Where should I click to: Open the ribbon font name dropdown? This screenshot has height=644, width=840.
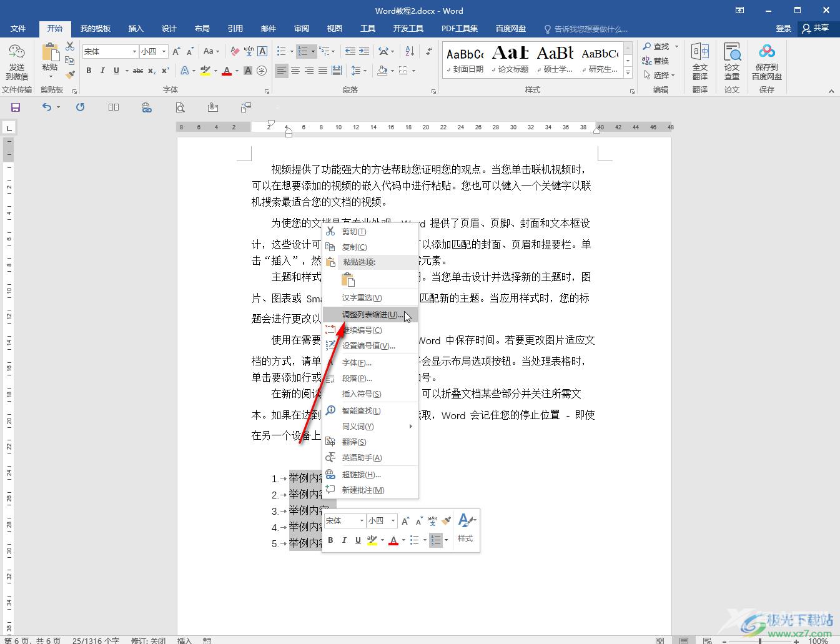coord(134,51)
